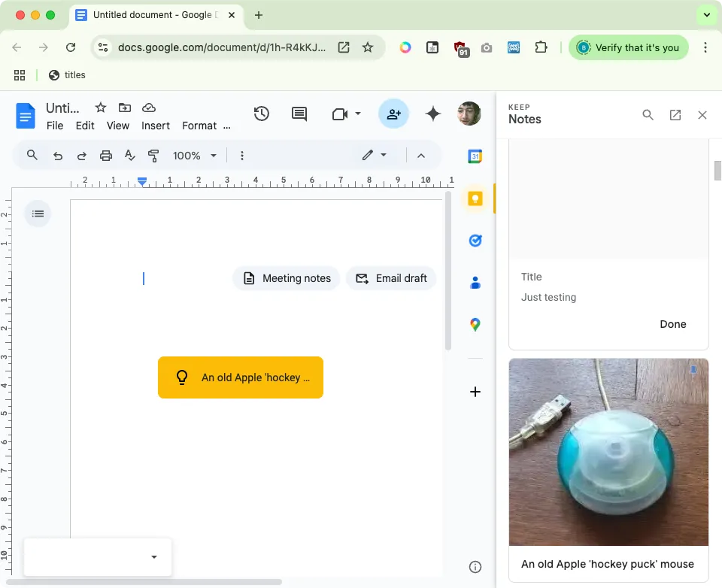Open the File menu
722x588 pixels.
55,126
